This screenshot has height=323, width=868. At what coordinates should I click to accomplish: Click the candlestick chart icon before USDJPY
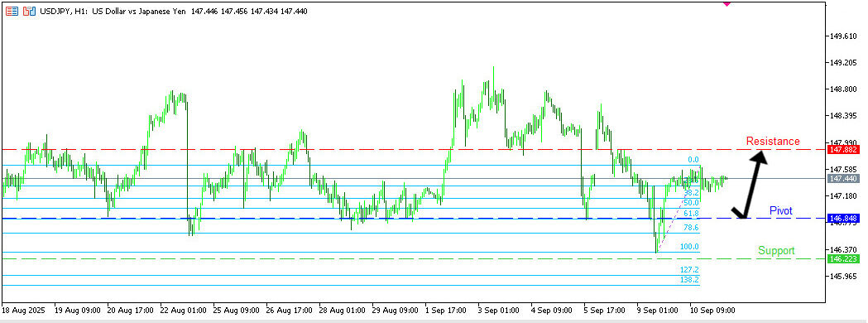click(29, 11)
